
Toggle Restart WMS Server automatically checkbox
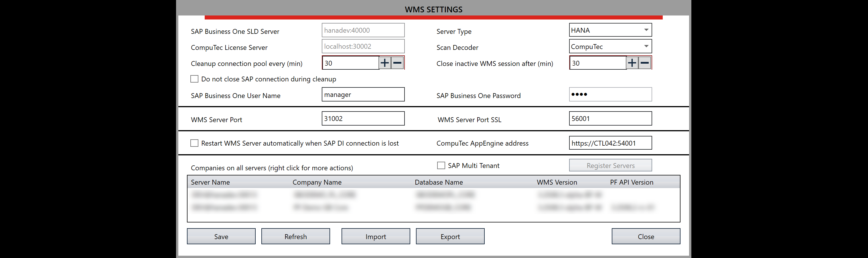[194, 143]
